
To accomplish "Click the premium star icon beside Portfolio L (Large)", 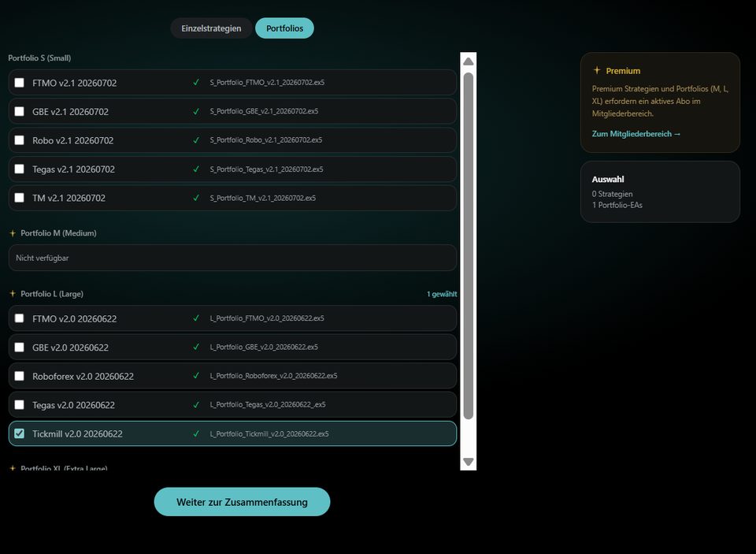I will 13,293.
